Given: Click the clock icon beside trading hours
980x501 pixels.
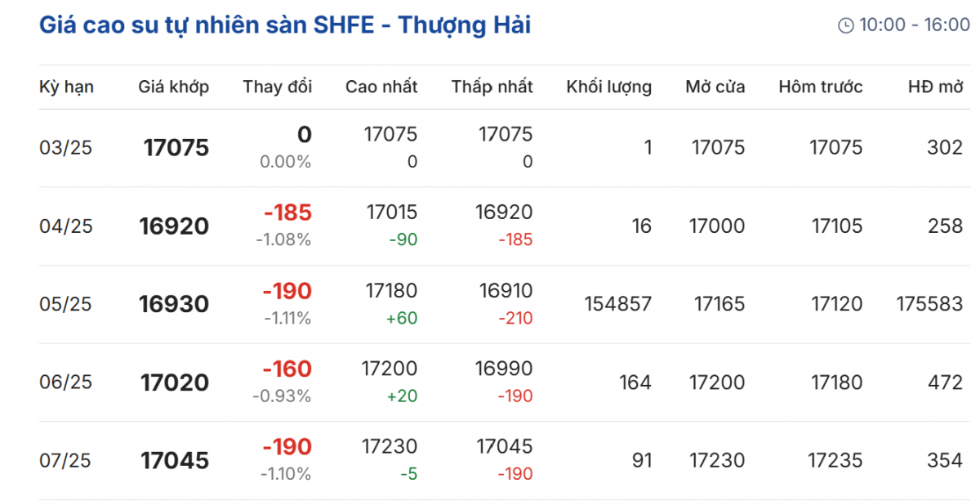Looking at the screenshot, I should [x=845, y=25].
